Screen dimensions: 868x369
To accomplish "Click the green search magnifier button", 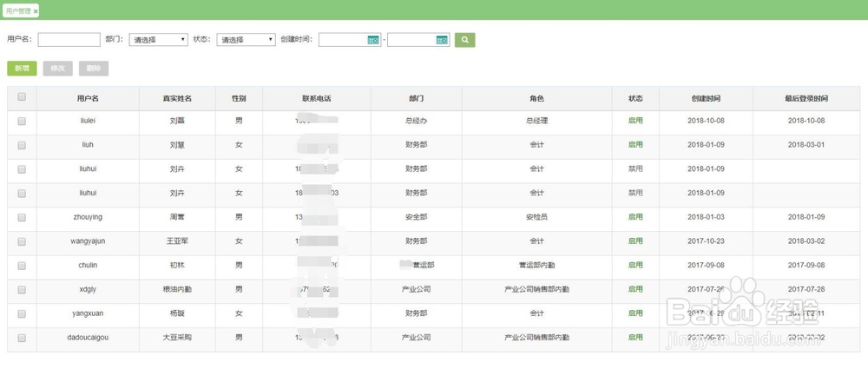I will 465,40.
